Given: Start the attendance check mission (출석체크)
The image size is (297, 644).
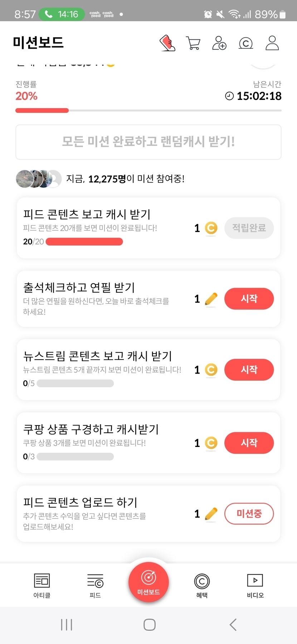Looking at the screenshot, I should click(249, 299).
